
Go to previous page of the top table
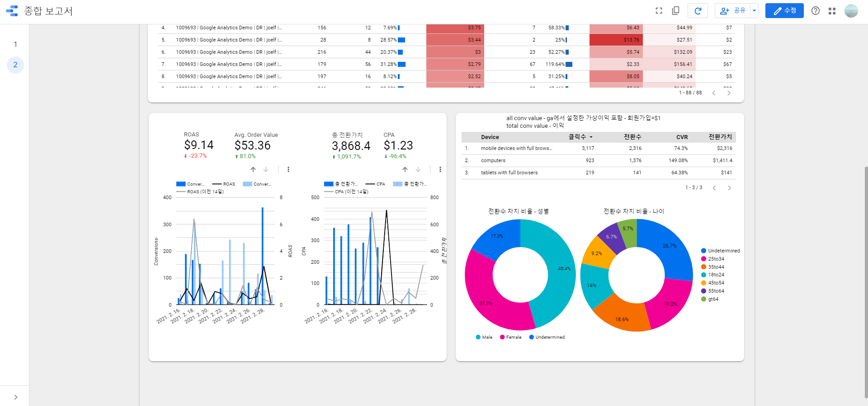(714, 93)
